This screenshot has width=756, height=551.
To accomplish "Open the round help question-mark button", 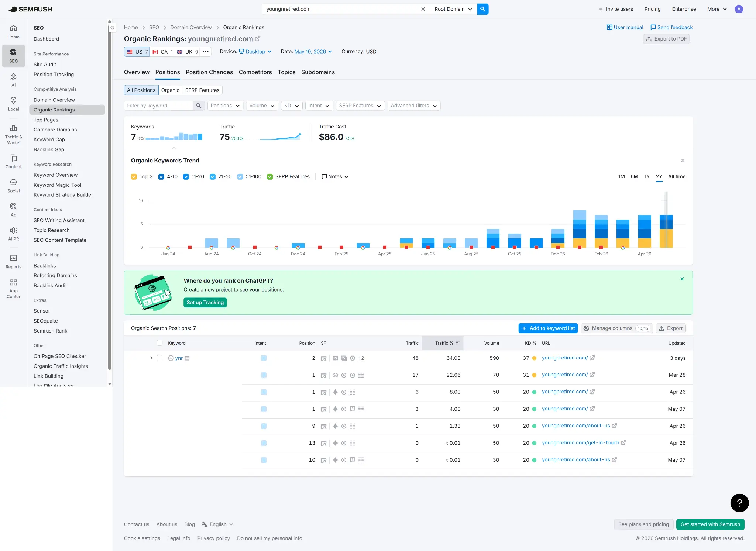I will [x=739, y=503].
